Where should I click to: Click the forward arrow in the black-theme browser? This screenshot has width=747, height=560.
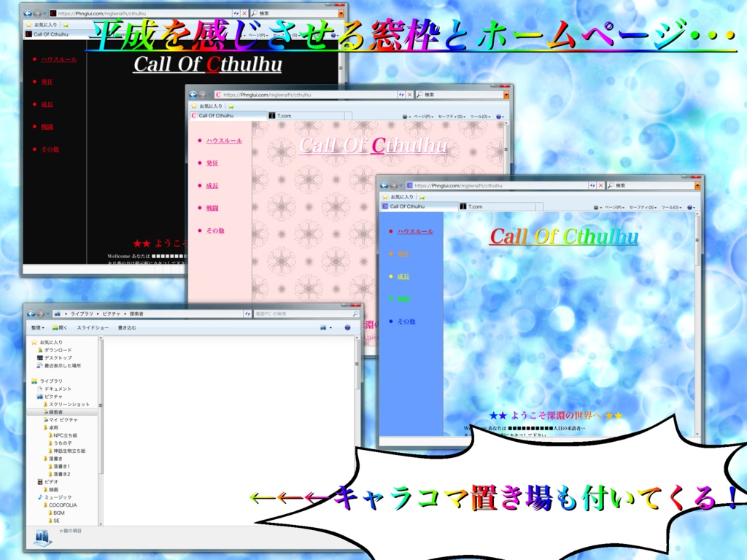37,13
